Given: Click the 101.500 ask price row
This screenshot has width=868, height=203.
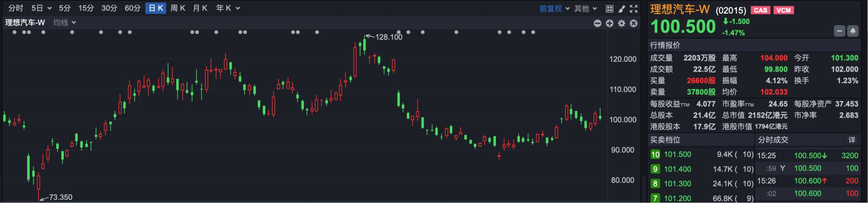Looking at the screenshot, I should (702, 154).
